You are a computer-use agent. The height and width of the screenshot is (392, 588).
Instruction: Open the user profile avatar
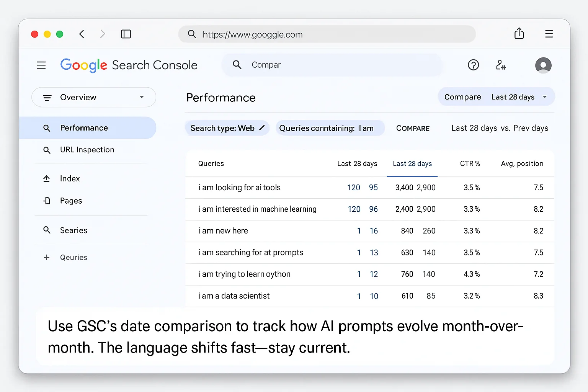pos(543,65)
